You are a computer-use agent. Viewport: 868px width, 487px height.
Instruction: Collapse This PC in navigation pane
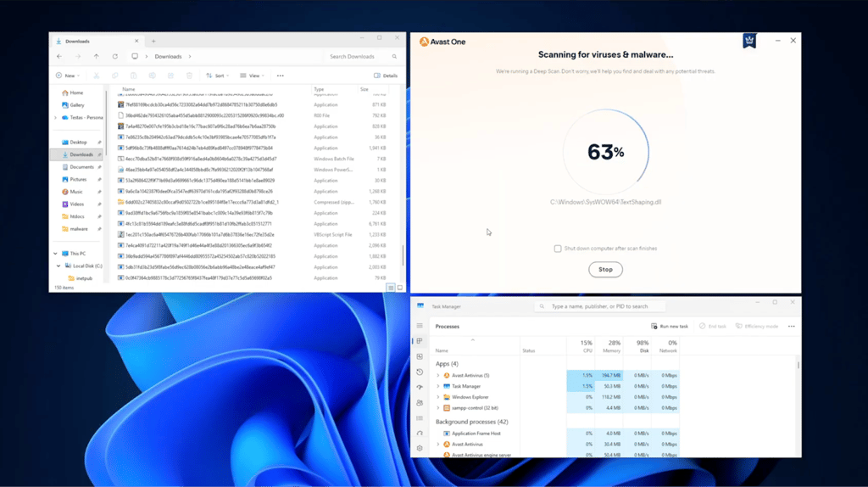[x=55, y=254]
